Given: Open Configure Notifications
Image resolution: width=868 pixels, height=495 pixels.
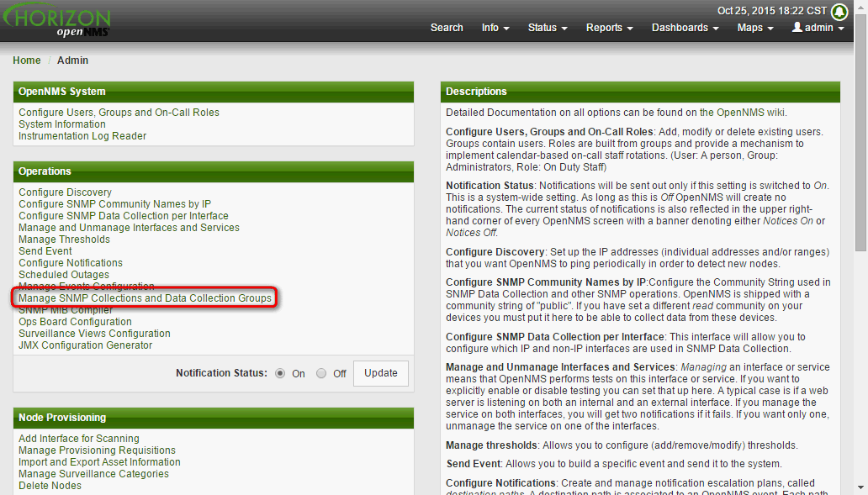Looking at the screenshot, I should (x=71, y=263).
